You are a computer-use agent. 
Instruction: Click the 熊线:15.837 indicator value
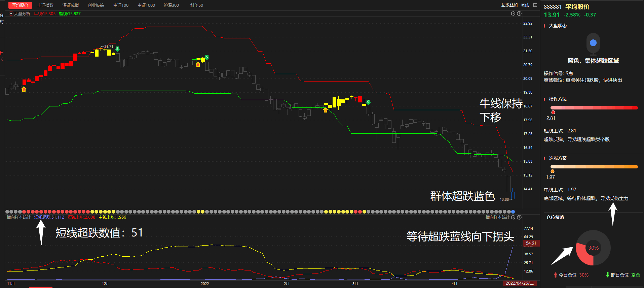[70, 14]
